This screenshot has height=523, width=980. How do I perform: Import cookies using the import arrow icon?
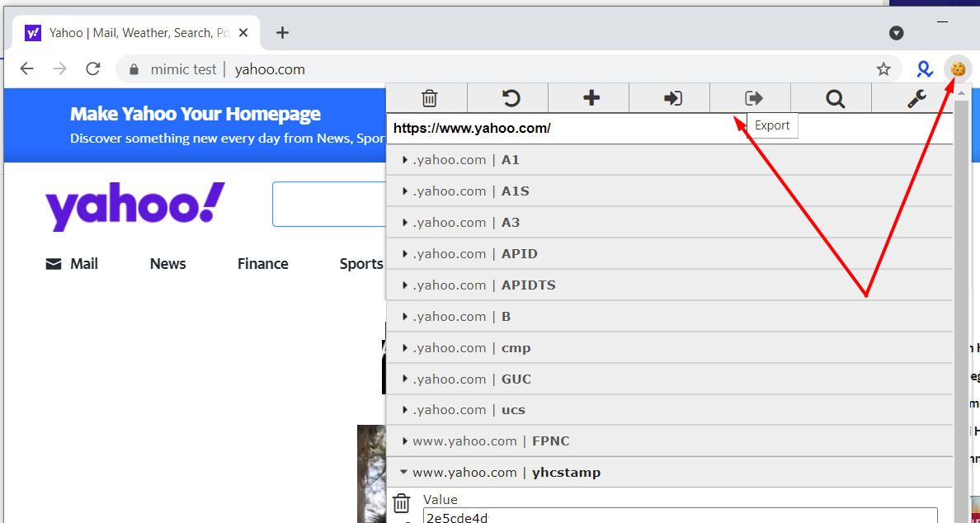[672, 98]
